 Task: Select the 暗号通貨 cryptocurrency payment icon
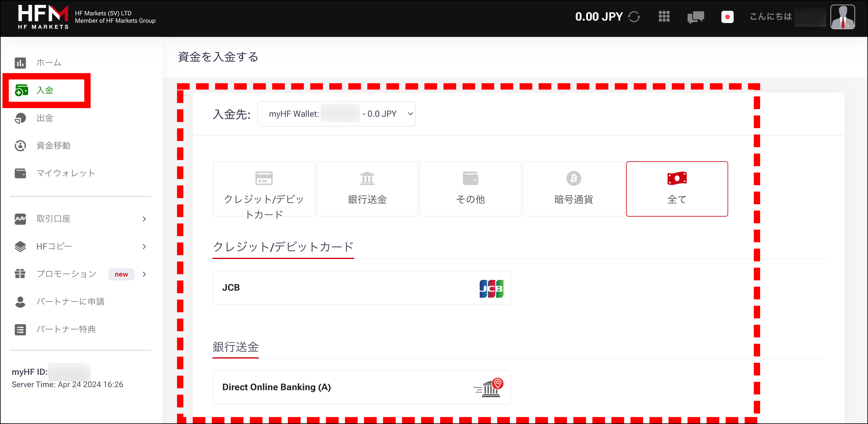(574, 189)
